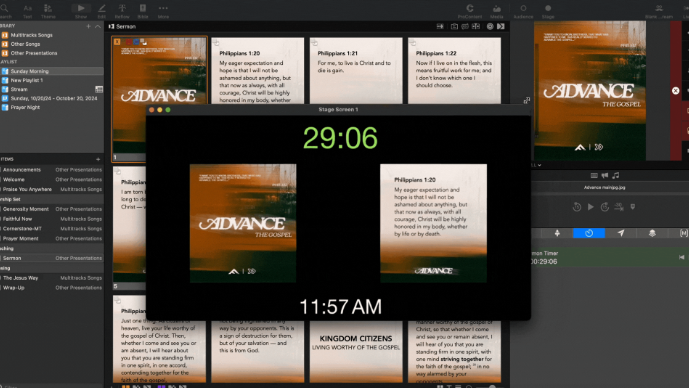This screenshot has height=388, width=689.
Task: Show the audio layer music note icon
Action: 616,175
